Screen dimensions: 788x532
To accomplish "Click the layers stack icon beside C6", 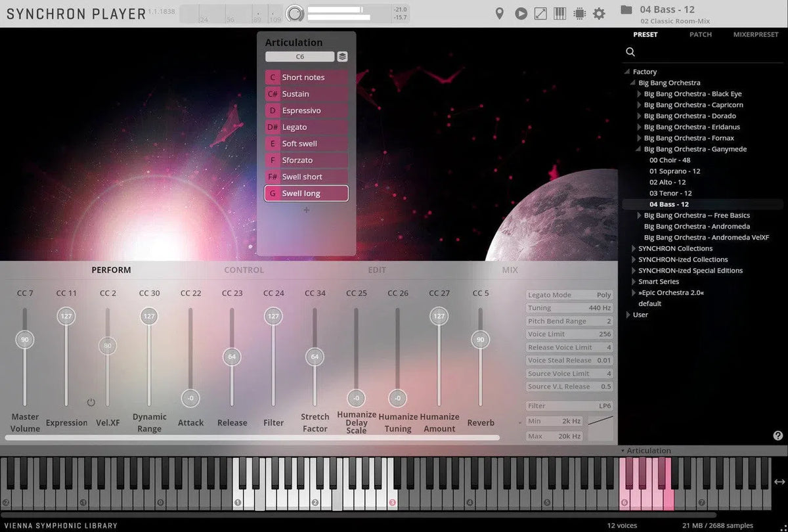I will pyautogui.click(x=342, y=56).
